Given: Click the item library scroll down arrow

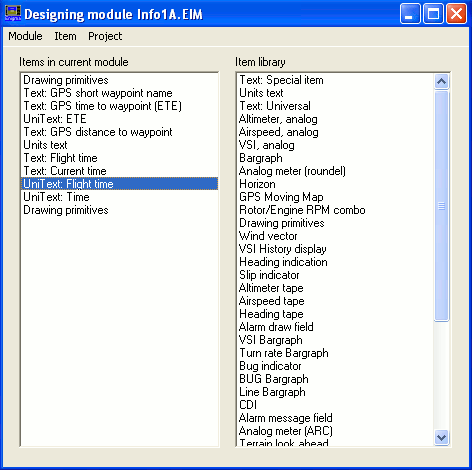Looking at the screenshot, I should tap(441, 437).
